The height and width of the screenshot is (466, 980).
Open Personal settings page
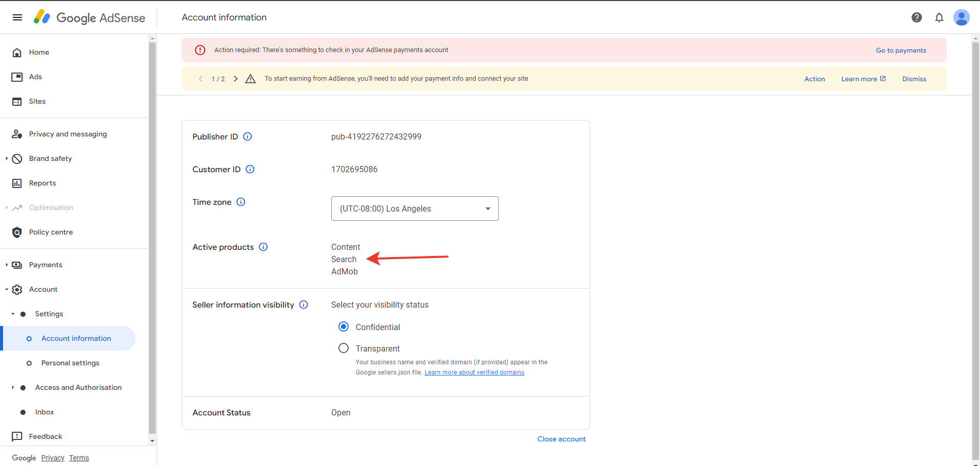(x=70, y=363)
